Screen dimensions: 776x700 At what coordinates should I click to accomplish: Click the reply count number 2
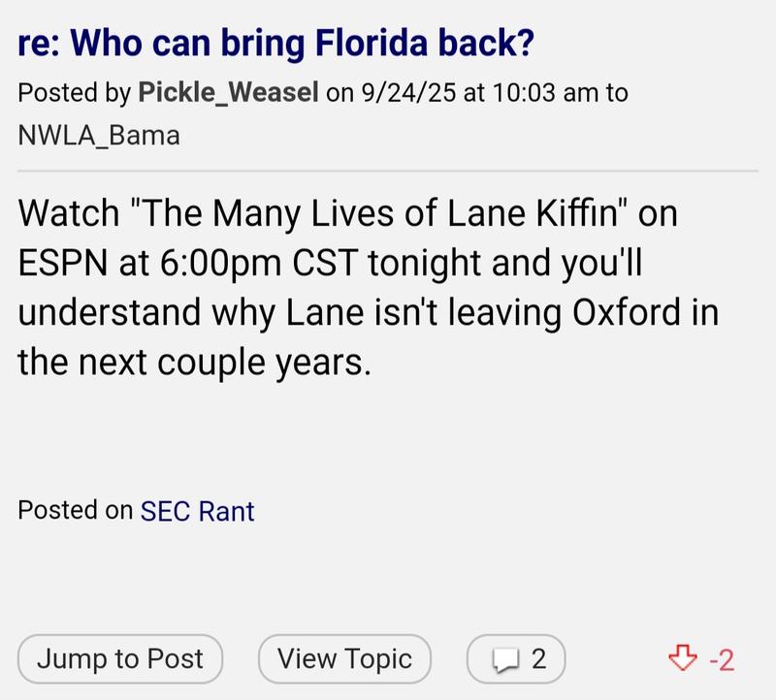click(539, 660)
